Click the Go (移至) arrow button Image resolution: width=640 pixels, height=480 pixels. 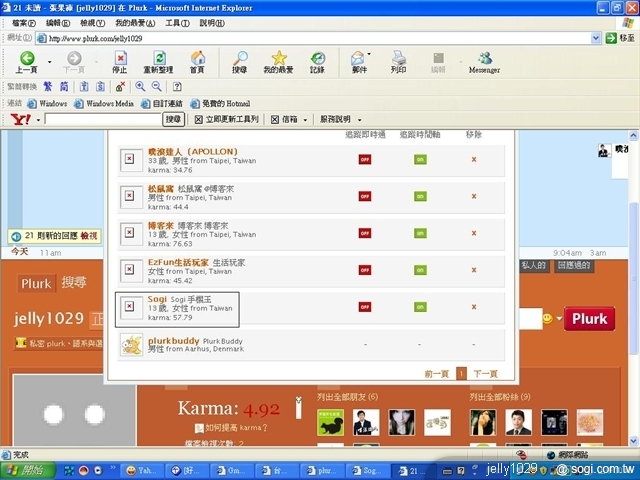[611, 38]
